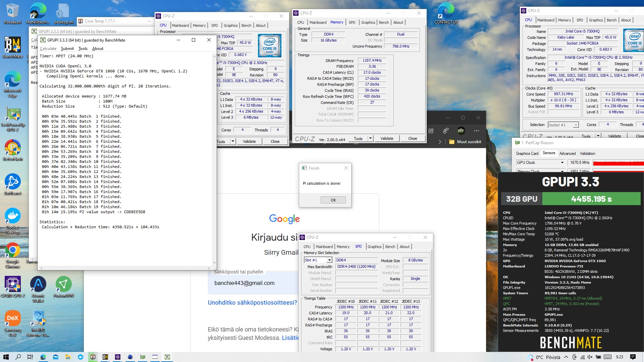Click Close button in Memory CPU-Z window
Viewport: 644px width, 362px height.
coord(413,138)
